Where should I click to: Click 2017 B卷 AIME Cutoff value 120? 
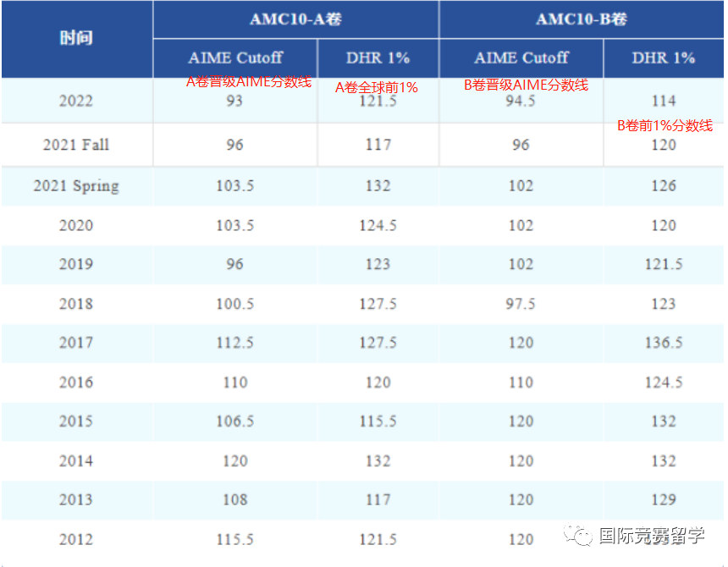(521, 343)
